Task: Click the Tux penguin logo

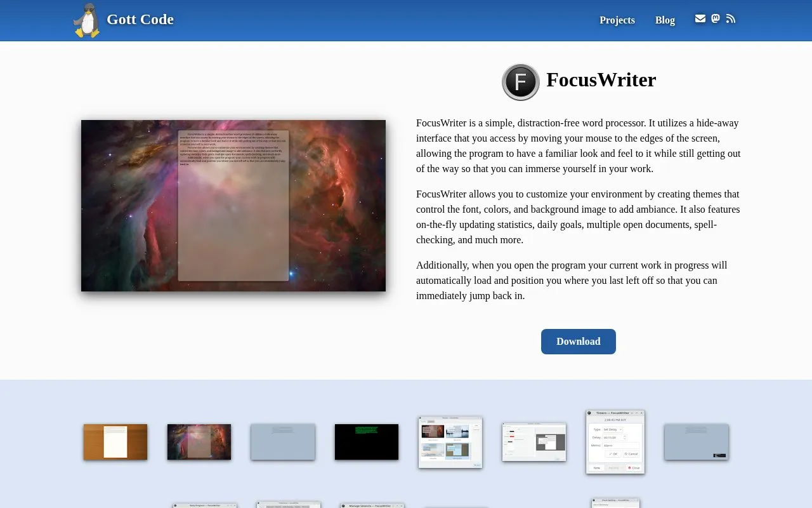Action: tap(86, 20)
